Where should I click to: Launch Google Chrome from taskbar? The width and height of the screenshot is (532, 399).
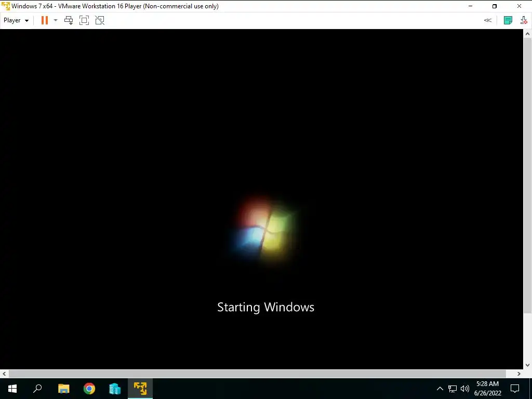(89, 389)
